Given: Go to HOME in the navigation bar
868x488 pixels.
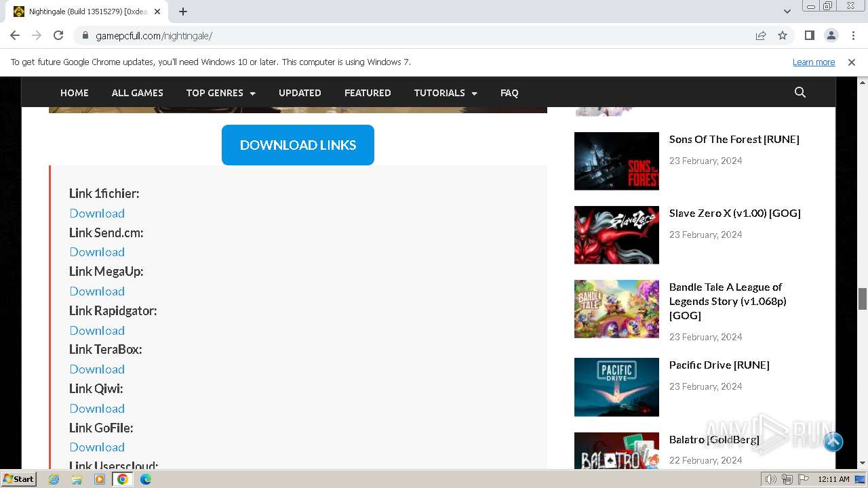Looking at the screenshot, I should (75, 93).
